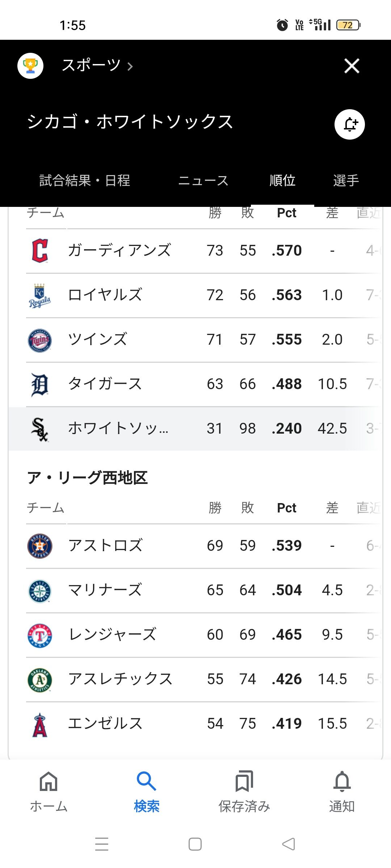Select the タイガース team name

(105, 384)
